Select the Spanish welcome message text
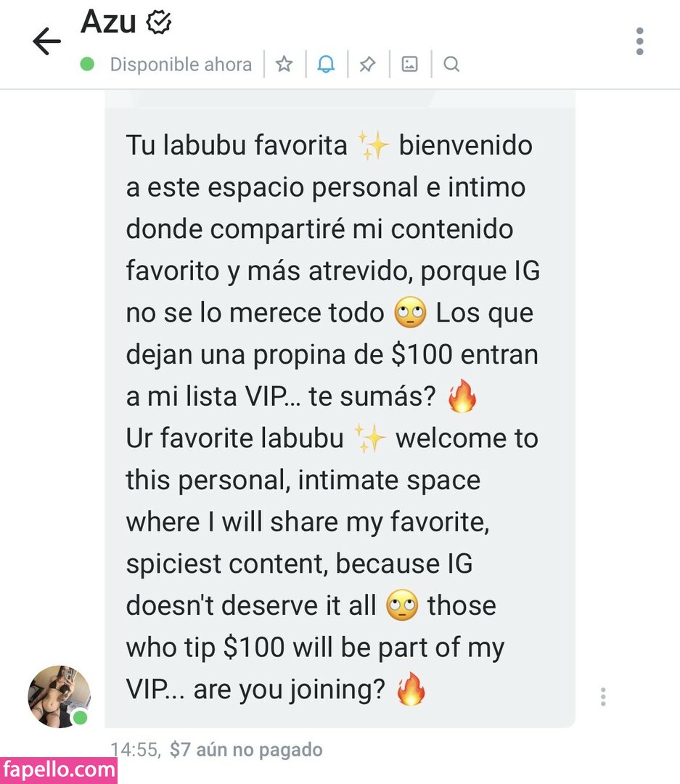680x784 pixels. click(x=332, y=271)
